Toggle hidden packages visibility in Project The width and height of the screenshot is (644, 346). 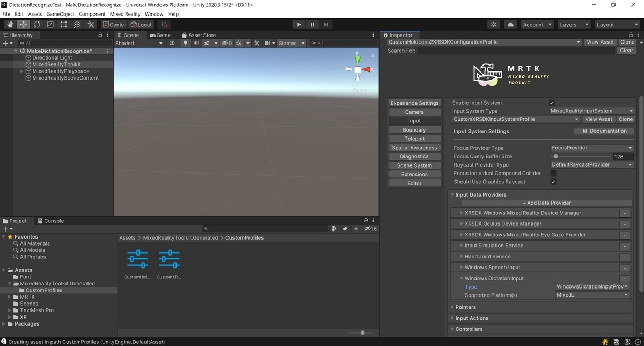pyautogui.click(x=370, y=229)
